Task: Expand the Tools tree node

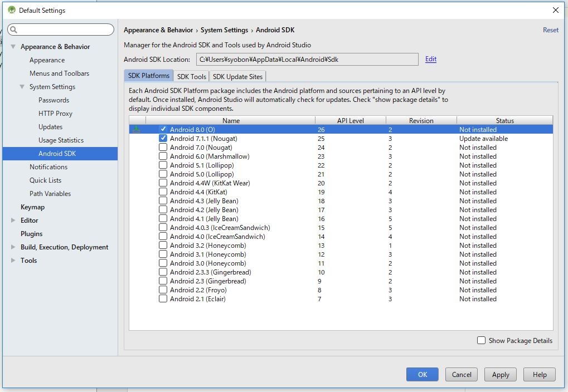Action: click(x=13, y=260)
